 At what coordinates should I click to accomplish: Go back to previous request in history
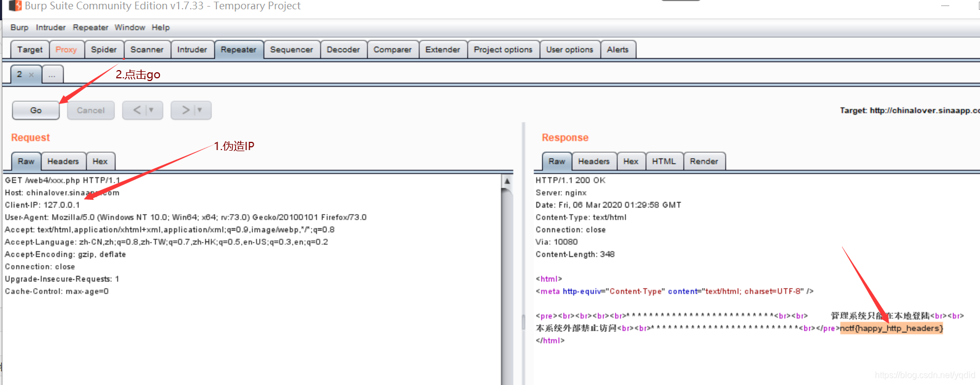click(x=137, y=110)
